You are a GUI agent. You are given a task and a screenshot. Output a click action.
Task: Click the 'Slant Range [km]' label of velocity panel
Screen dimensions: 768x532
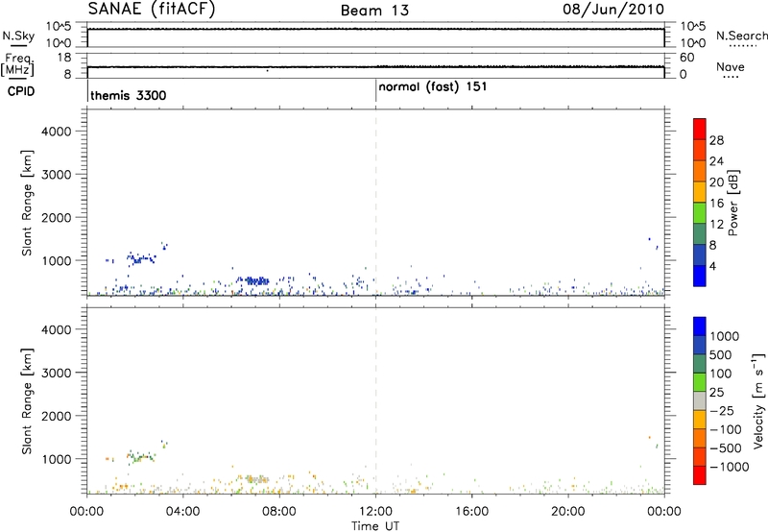pos(27,401)
